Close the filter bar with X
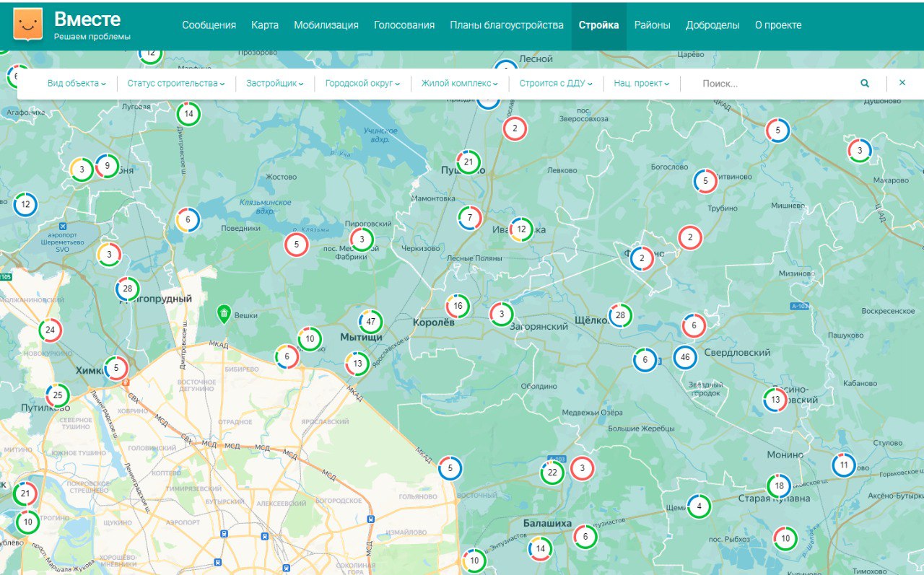 tap(902, 83)
